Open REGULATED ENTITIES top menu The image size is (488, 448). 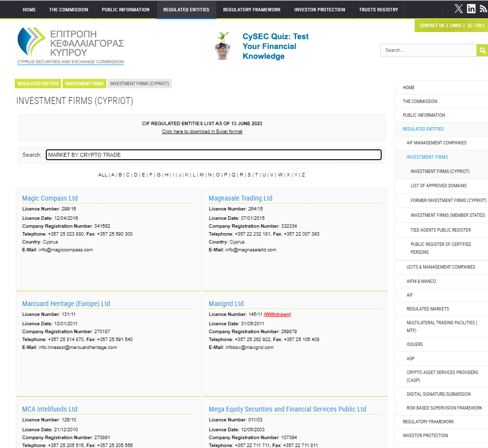186,10
